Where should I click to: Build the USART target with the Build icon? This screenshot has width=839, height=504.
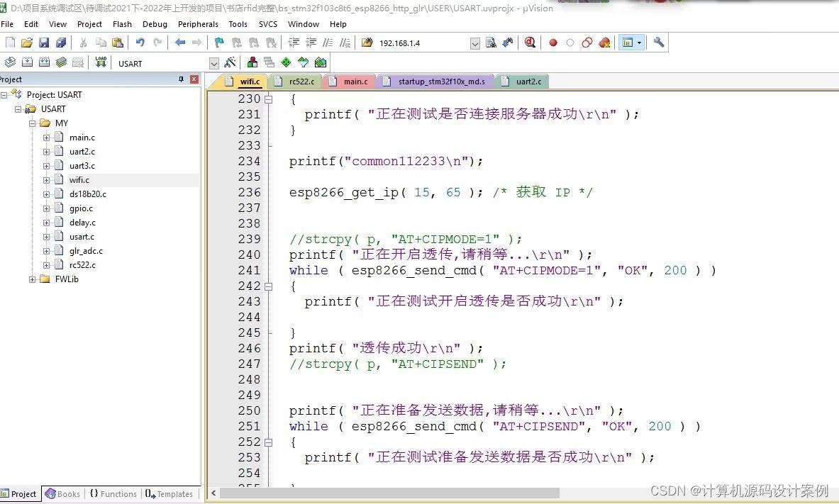[26, 62]
